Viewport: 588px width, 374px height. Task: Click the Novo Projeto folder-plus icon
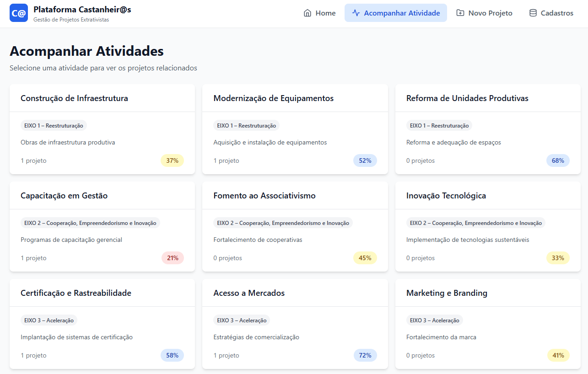[460, 13]
